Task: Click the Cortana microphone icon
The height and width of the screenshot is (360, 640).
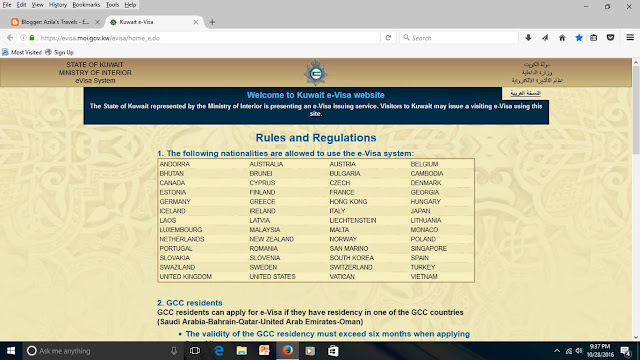Action: coord(174,351)
